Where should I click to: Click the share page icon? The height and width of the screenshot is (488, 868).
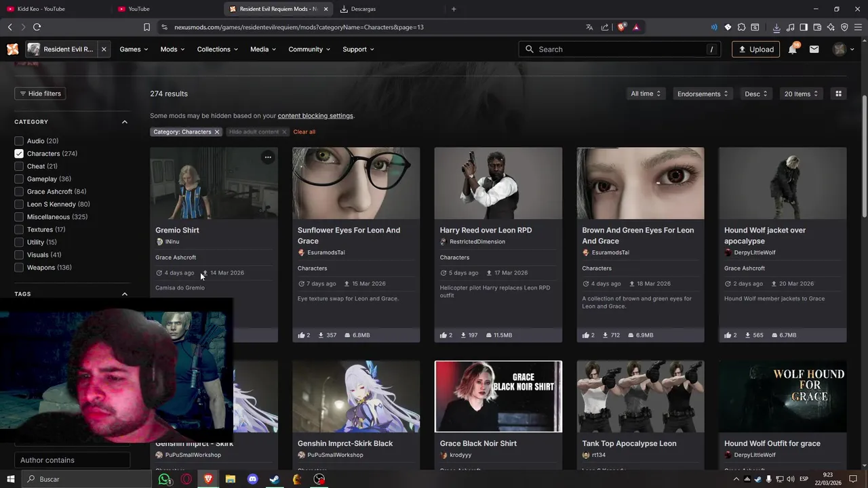coord(604,27)
